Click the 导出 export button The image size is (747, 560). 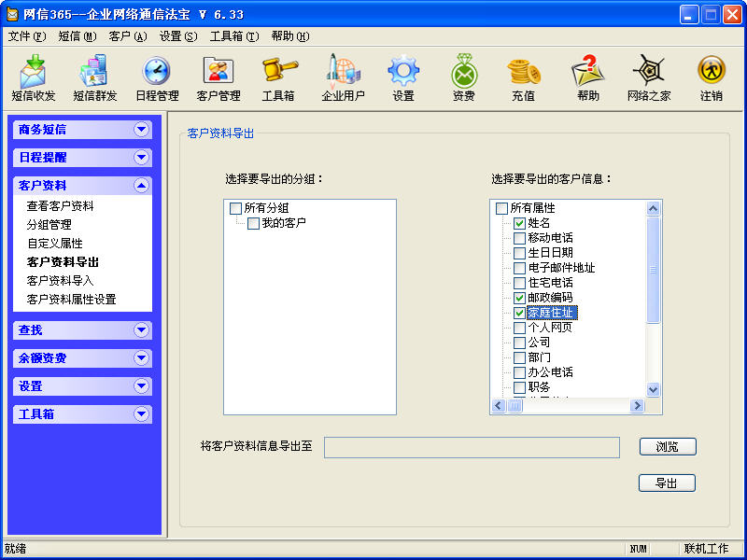coord(667,483)
